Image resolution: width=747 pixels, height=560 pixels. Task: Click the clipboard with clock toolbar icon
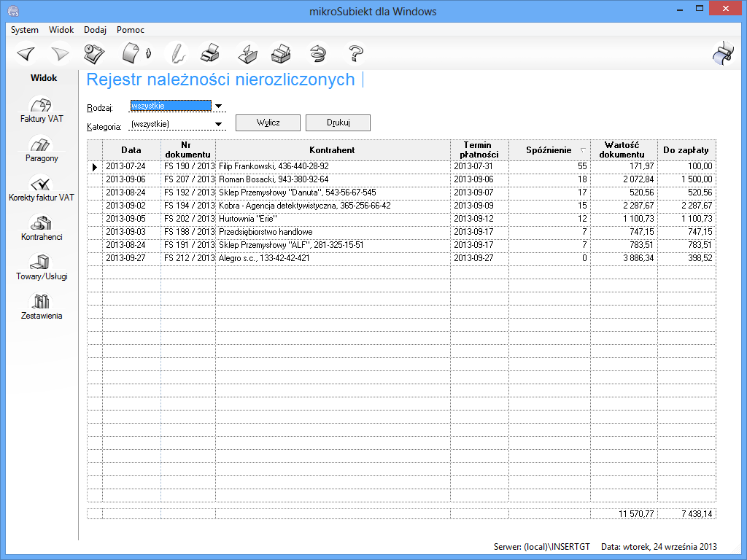click(x=93, y=53)
